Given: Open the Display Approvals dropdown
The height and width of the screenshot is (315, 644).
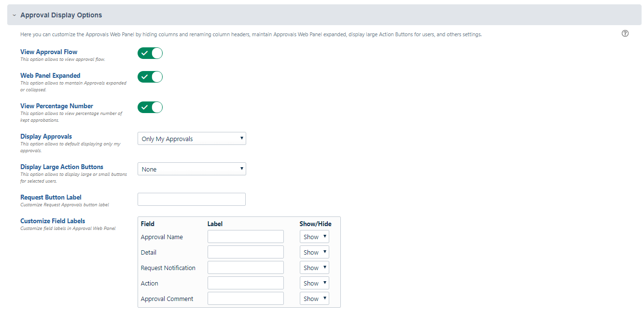Looking at the screenshot, I should (x=192, y=139).
